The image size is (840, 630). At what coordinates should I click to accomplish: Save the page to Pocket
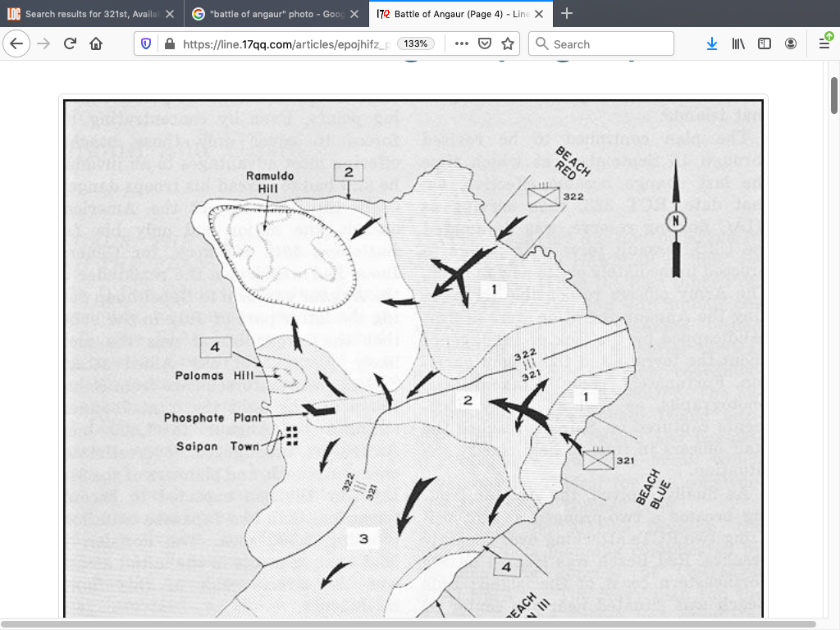pyautogui.click(x=485, y=44)
